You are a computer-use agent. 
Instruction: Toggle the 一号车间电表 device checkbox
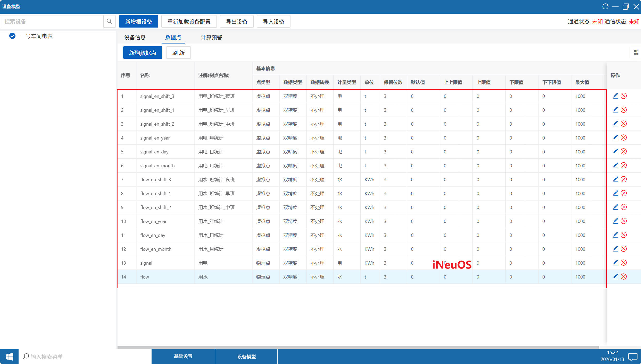click(x=12, y=36)
